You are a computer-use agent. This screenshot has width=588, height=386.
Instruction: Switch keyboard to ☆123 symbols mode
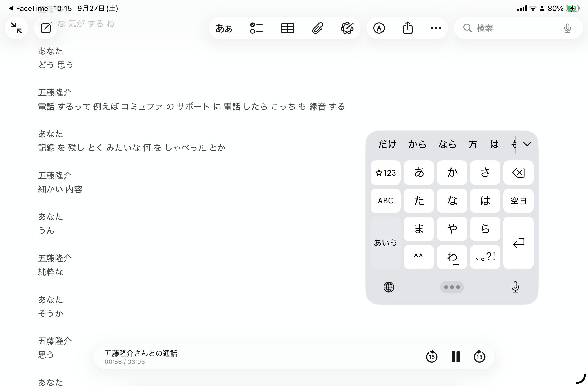point(385,173)
